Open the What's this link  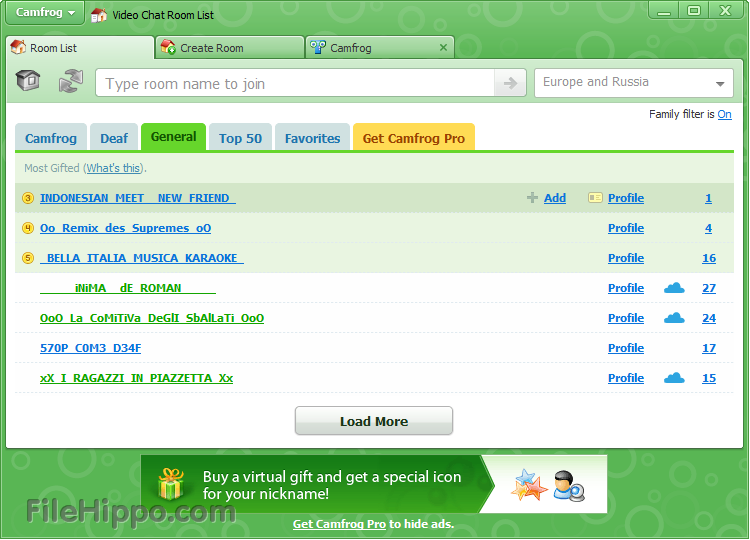(113, 169)
